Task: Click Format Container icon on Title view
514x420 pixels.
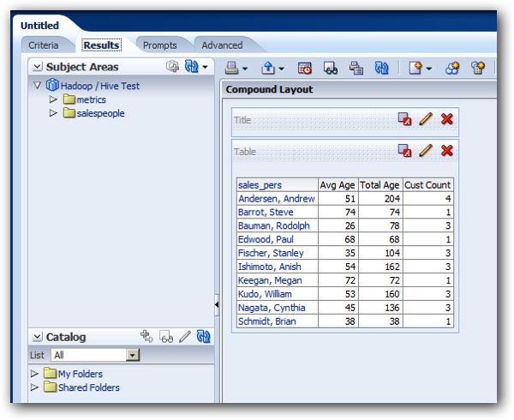Action: (x=404, y=119)
